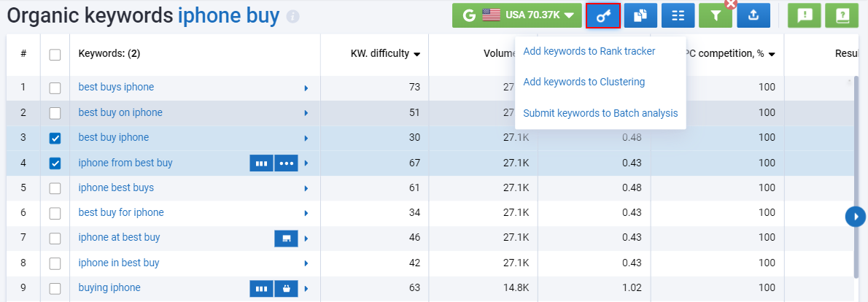Viewport: 868px width, 302px height.
Task: Uncheck the box for iphone from best buy
Action: [55, 163]
